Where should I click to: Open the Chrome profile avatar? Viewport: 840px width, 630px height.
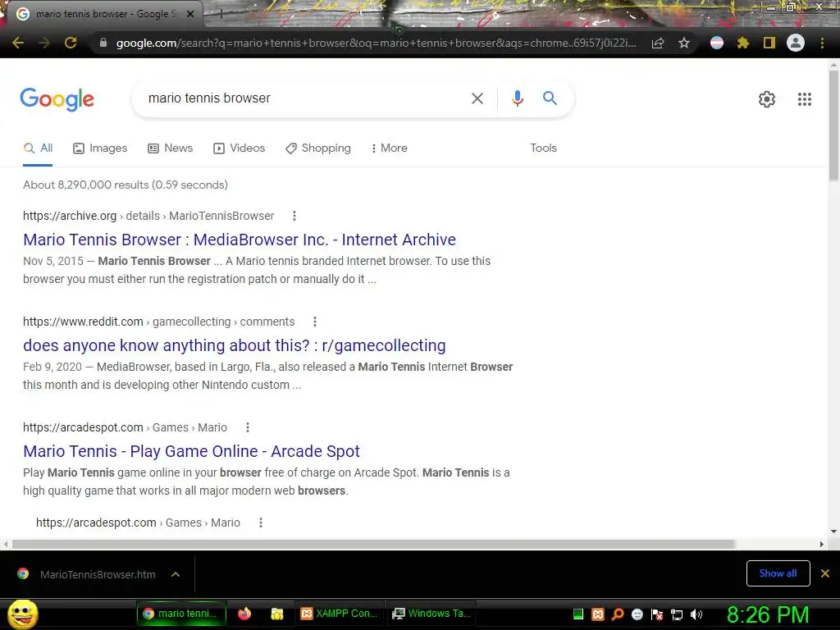tap(796, 43)
